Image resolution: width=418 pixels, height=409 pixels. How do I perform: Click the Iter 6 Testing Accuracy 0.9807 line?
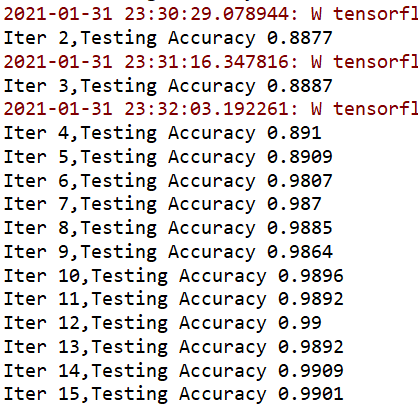point(168,181)
